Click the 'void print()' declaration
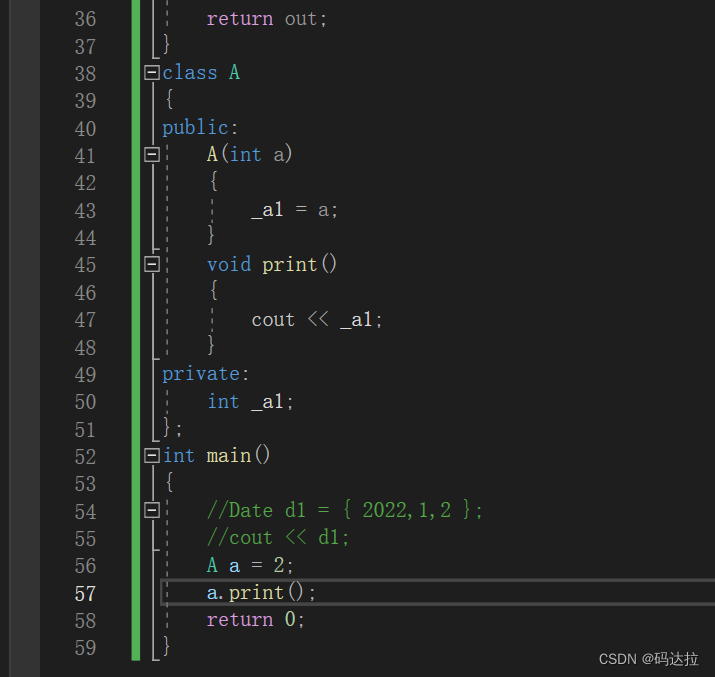 272,264
